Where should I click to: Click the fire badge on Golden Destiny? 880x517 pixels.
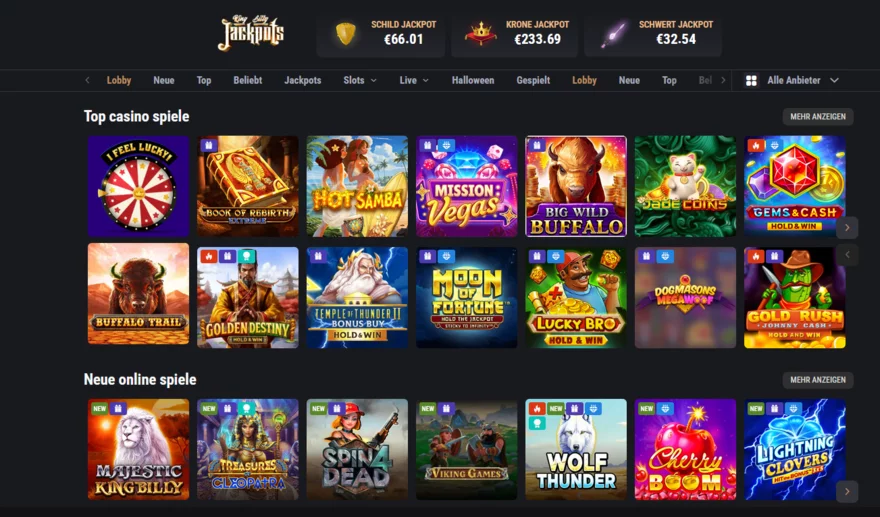[x=208, y=257]
